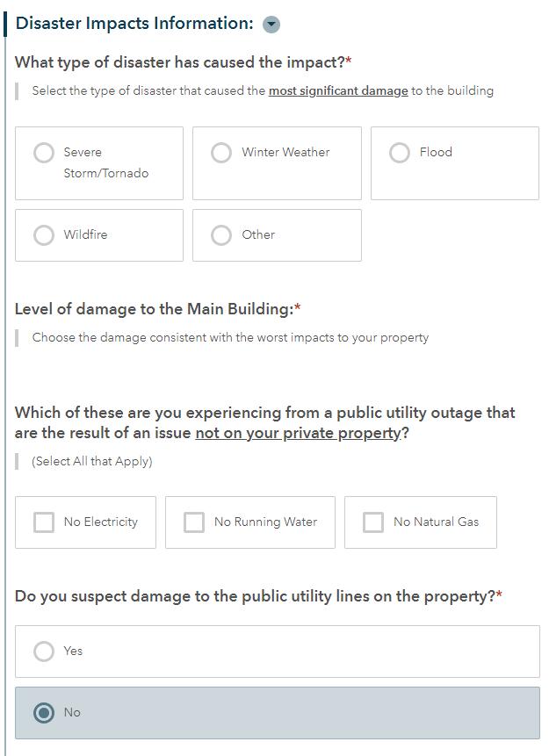Click the 'What type of disaster' question label

click(x=179, y=62)
